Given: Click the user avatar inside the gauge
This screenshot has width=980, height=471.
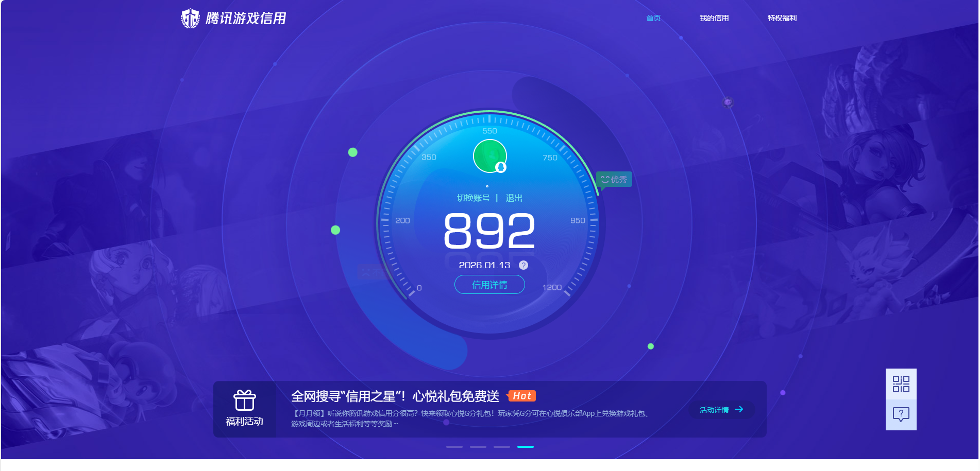Looking at the screenshot, I should pos(489,155).
